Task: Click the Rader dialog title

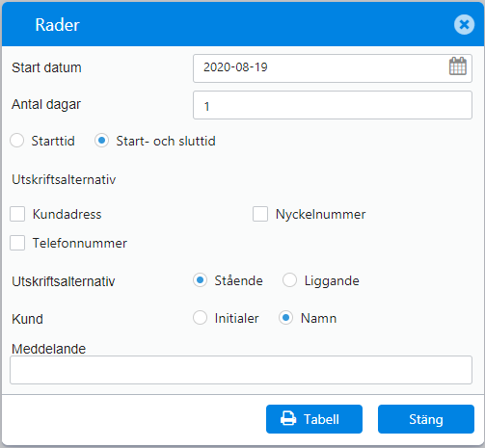Action: [57, 25]
